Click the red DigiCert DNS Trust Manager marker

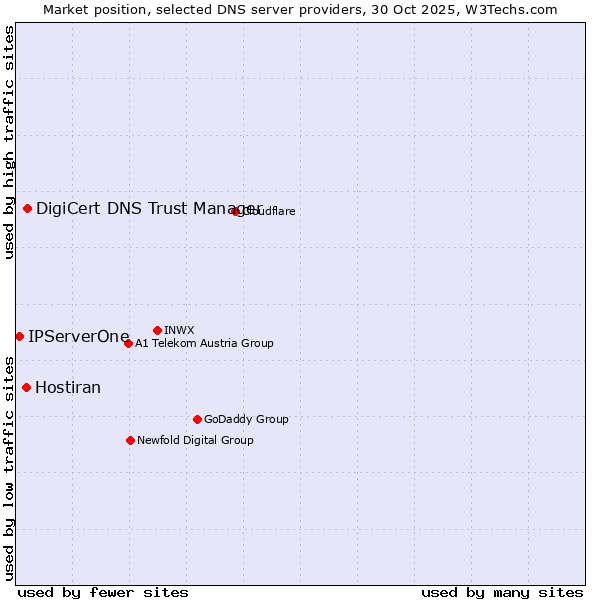click(27, 208)
